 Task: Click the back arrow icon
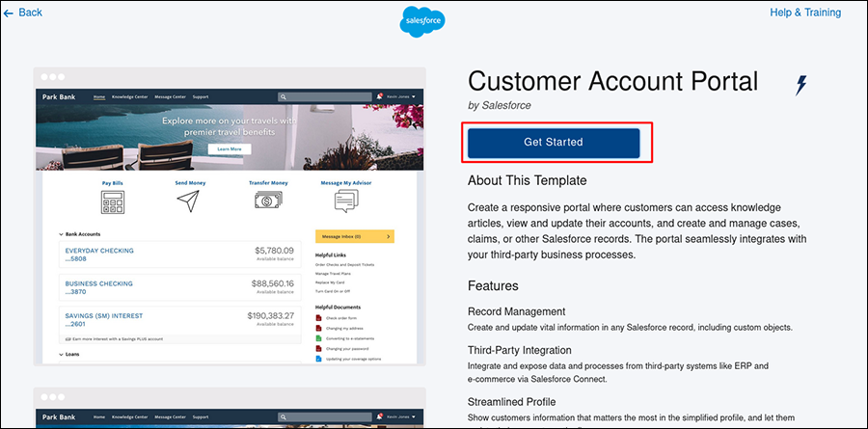coord(8,13)
